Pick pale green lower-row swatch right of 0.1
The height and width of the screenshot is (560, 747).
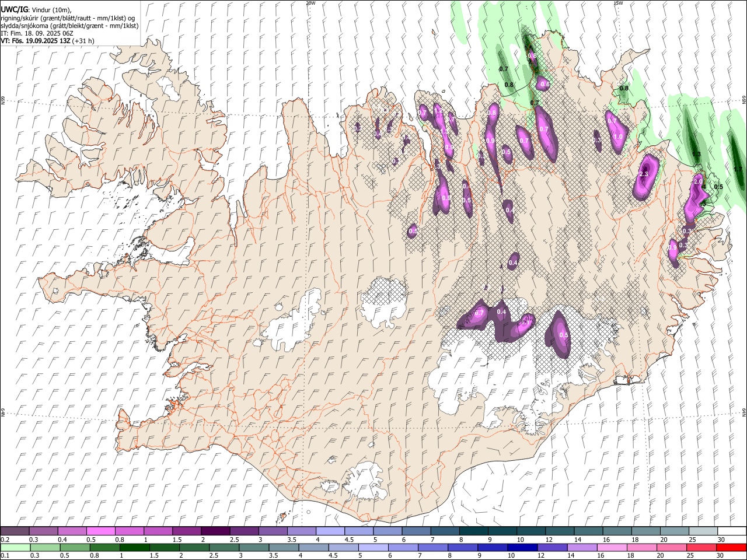point(15,547)
